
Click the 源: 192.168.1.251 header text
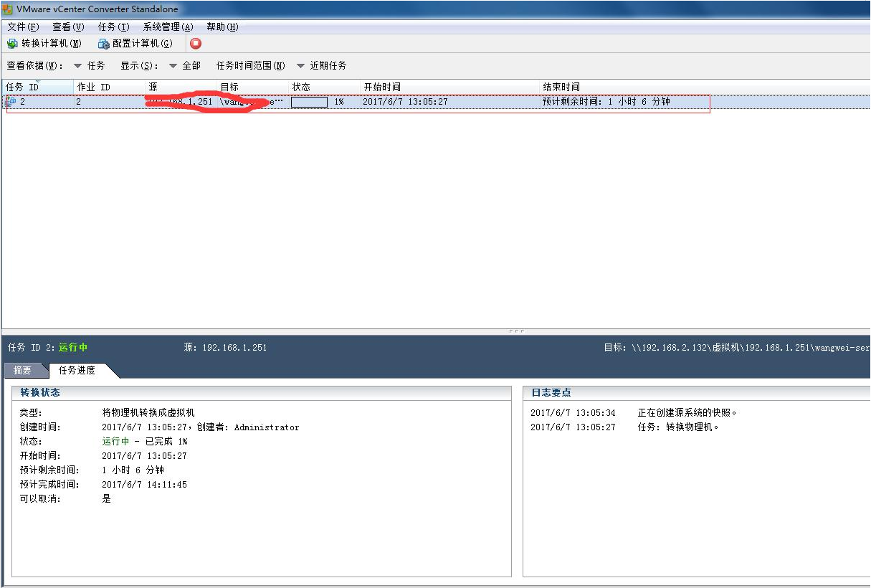pyautogui.click(x=225, y=347)
